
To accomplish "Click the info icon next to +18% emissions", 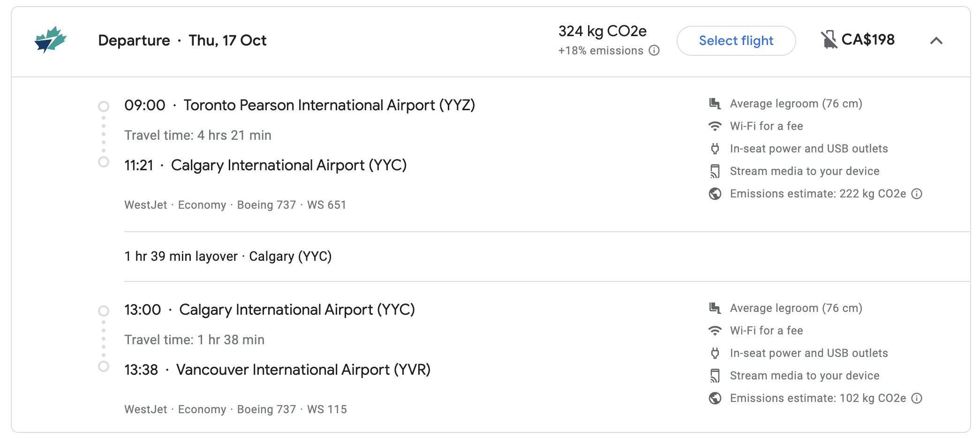I will 654,51.
